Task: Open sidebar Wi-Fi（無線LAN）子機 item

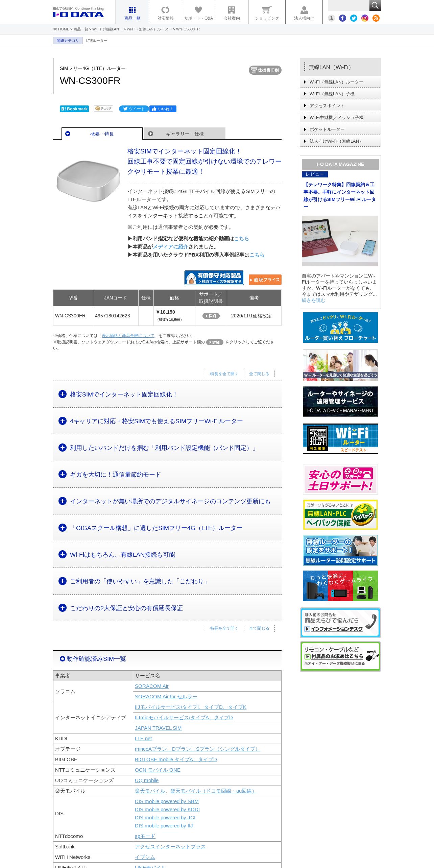Action: (340, 94)
